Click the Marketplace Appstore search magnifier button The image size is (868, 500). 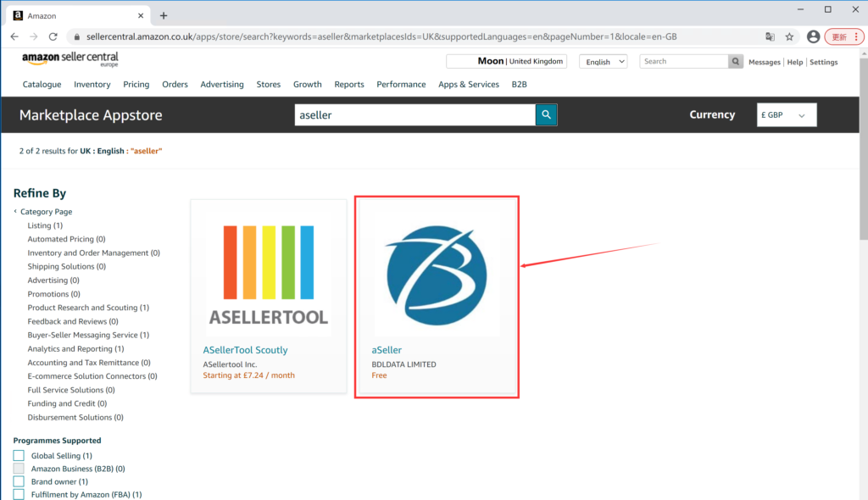tap(547, 114)
